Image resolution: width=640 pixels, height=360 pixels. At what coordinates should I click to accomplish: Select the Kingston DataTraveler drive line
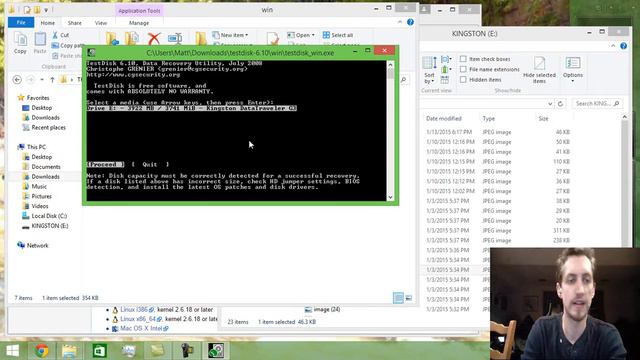coord(191,108)
